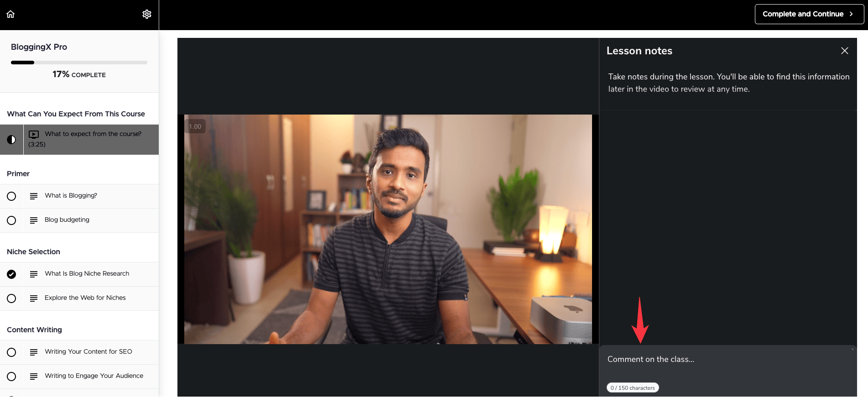The image size is (868, 403).
Task: Click the home icon in top bar
Action: (10, 14)
